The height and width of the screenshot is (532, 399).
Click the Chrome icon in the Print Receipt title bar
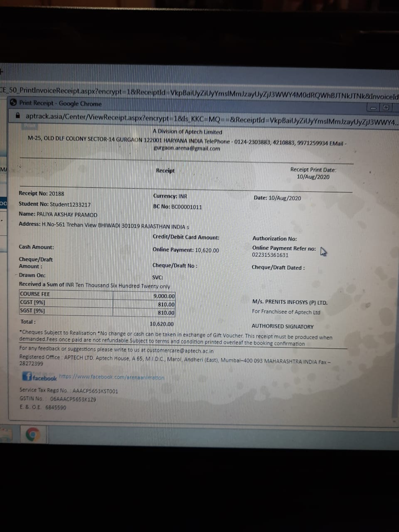(13, 103)
